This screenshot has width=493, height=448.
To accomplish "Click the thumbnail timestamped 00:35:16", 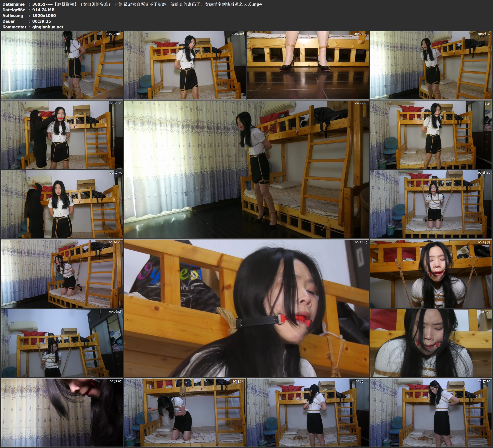I will (308, 412).
